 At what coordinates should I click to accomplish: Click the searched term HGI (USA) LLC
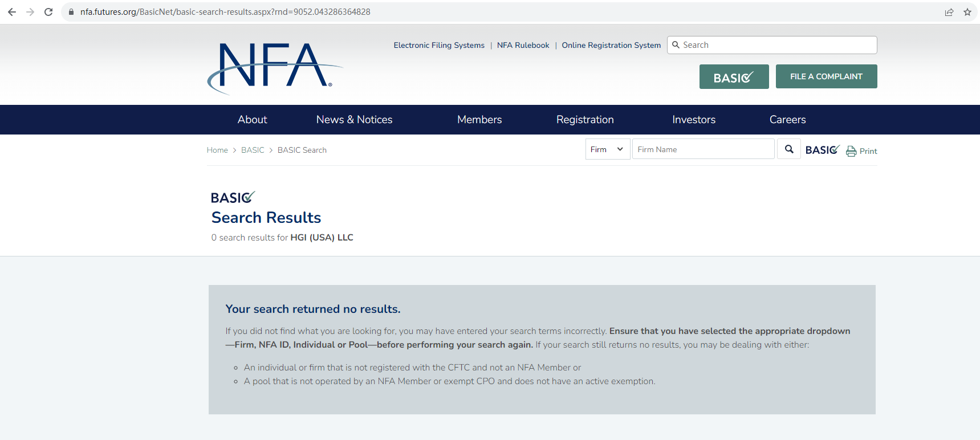pyautogui.click(x=322, y=238)
